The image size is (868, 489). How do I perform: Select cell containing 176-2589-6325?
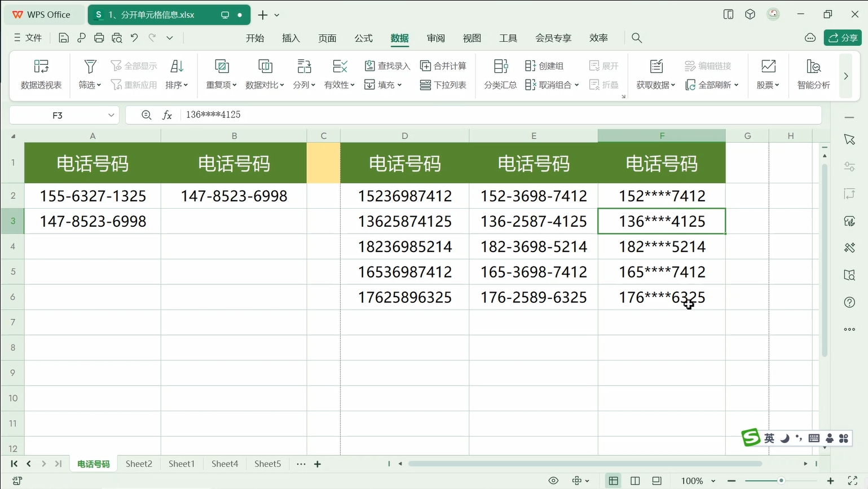[534, 297]
